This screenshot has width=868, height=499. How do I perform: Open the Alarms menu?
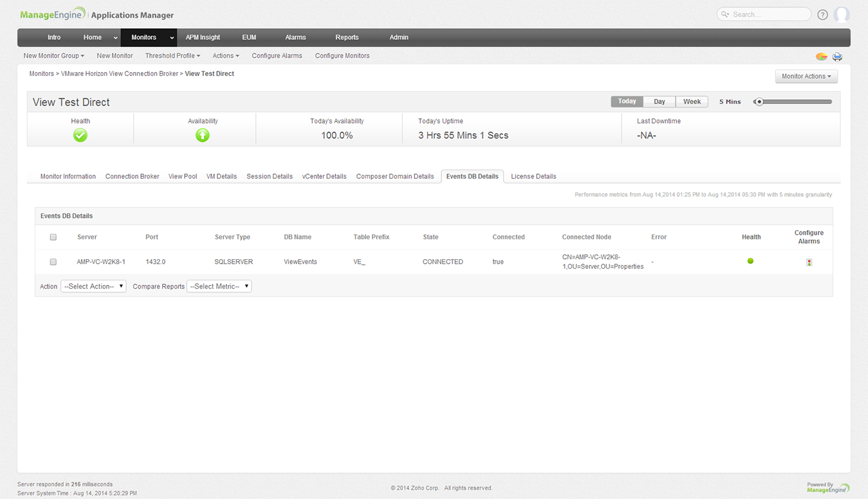pos(295,37)
